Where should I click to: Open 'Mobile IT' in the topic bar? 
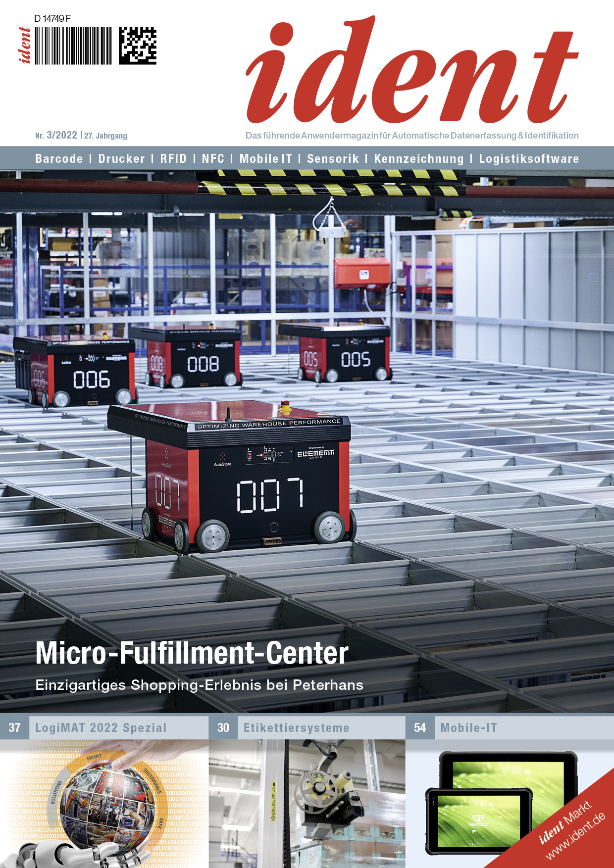coord(266,159)
